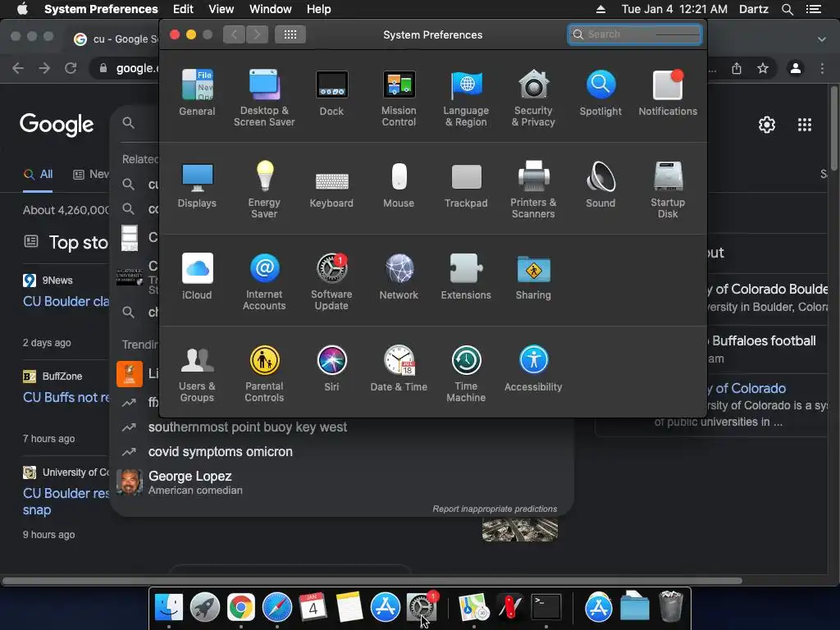840x630 pixels.
Task: Open Terminal from the Dock
Action: pos(546,607)
